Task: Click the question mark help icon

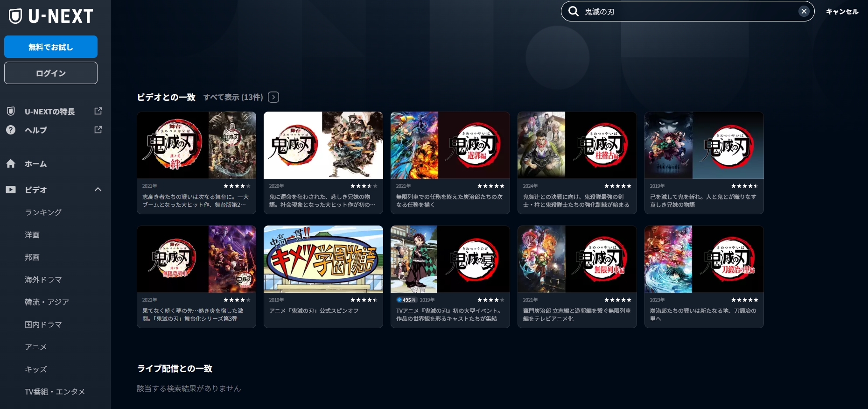Action: click(11, 130)
